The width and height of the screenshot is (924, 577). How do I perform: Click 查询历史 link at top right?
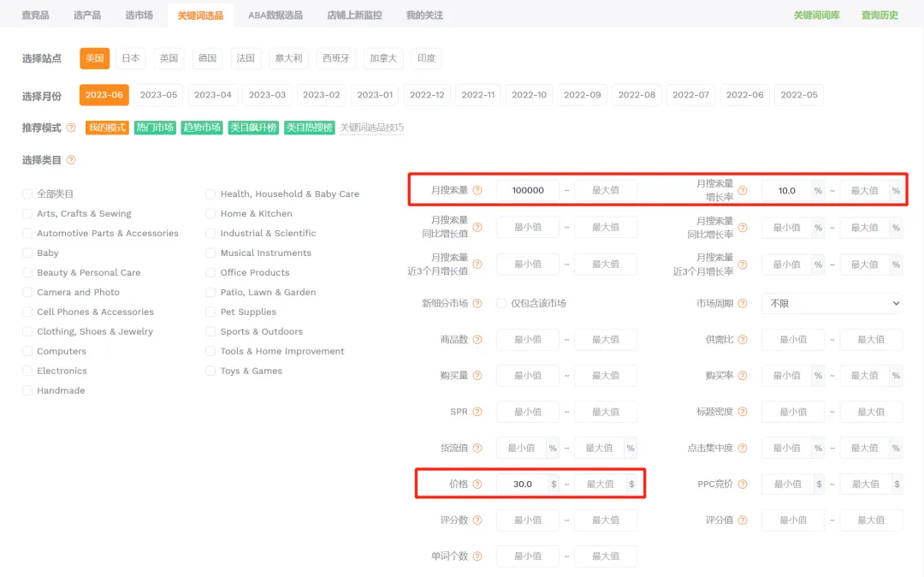point(880,15)
